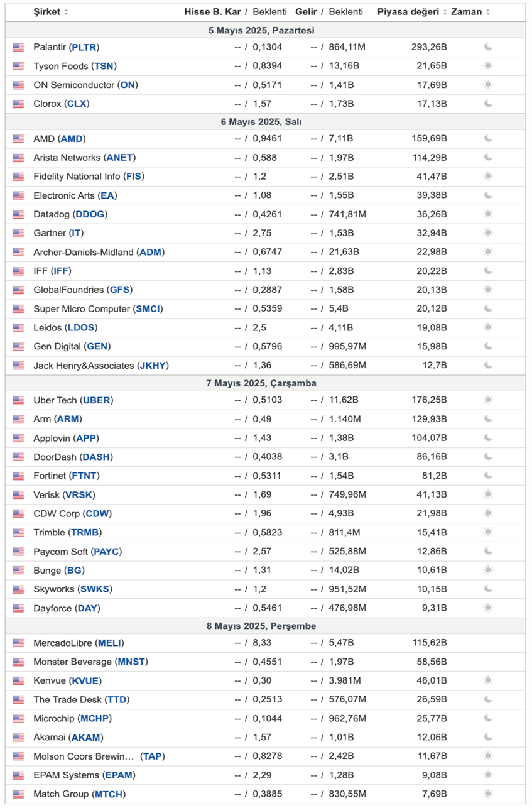Click the moon icon for The Trade Desk
This screenshot has width=532, height=808.
488,699
